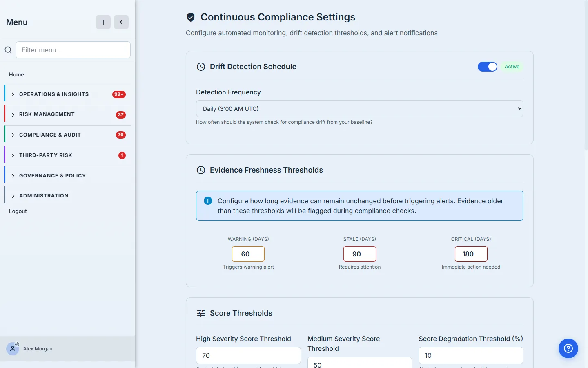Click the search magnifier icon in sidebar
Image resolution: width=588 pixels, height=368 pixels.
8,50
